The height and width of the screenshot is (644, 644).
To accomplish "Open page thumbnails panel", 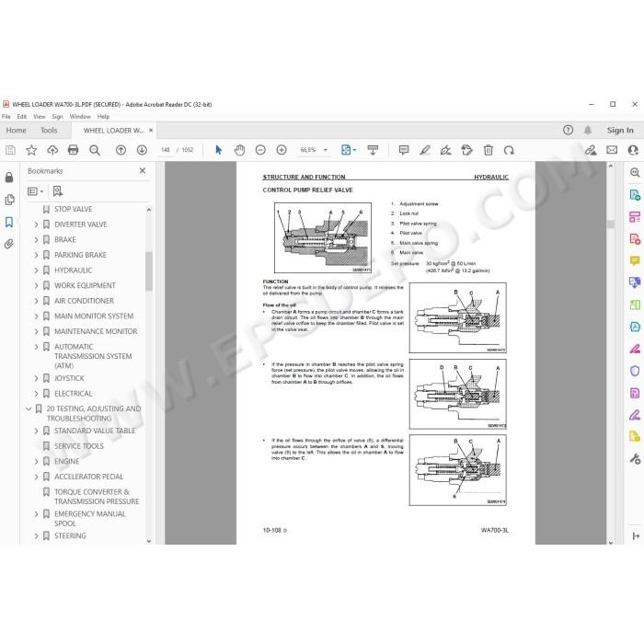I will tap(9, 200).
